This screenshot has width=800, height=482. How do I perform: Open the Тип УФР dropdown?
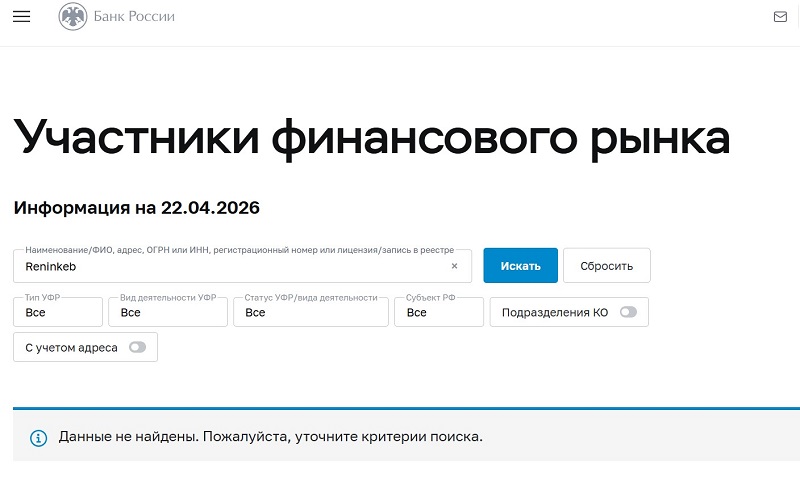(x=58, y=312)
